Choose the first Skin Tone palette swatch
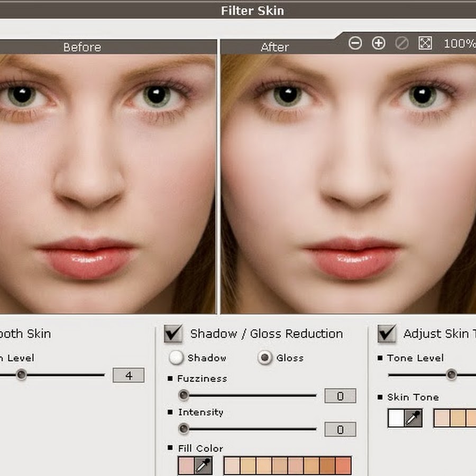The image size is (476, 476). click(442, 418)
